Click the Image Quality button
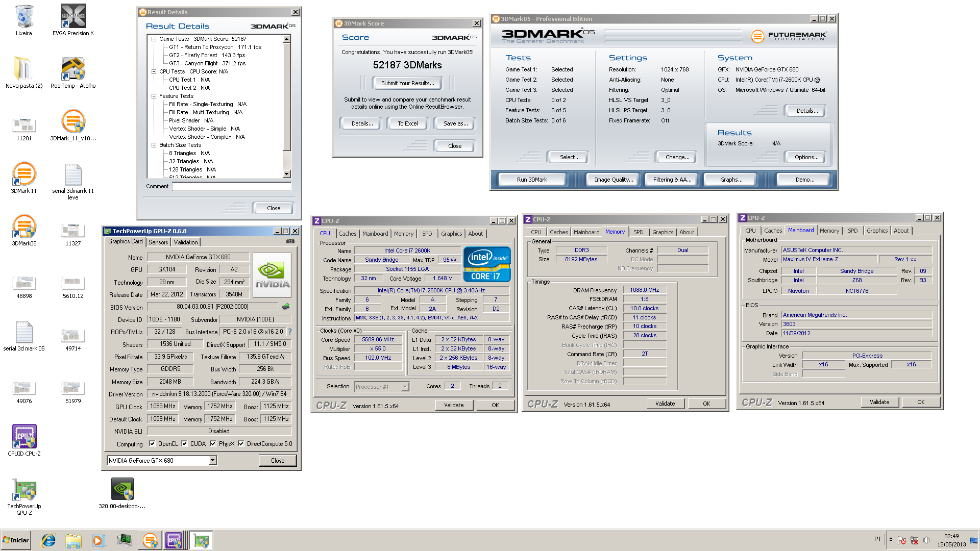This screenshot has width=980, height=551. pyautogui.click(x=614, y=180)
